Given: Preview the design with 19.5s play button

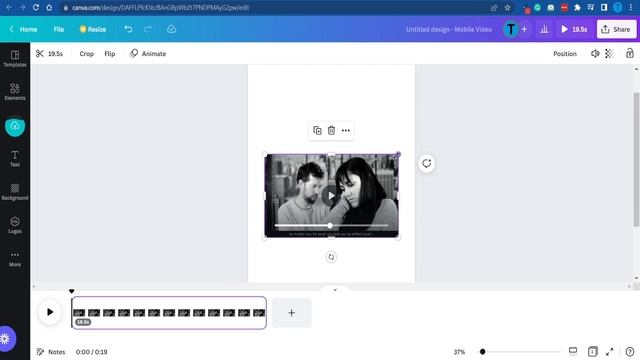Looking at the screenshot, I should (x=574, y=29).
